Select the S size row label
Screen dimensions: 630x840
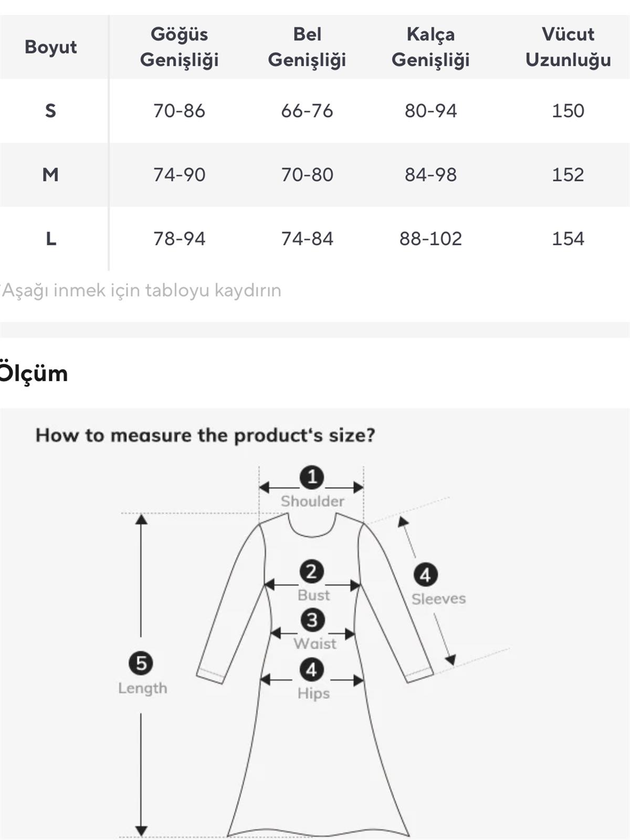(50, 111)
